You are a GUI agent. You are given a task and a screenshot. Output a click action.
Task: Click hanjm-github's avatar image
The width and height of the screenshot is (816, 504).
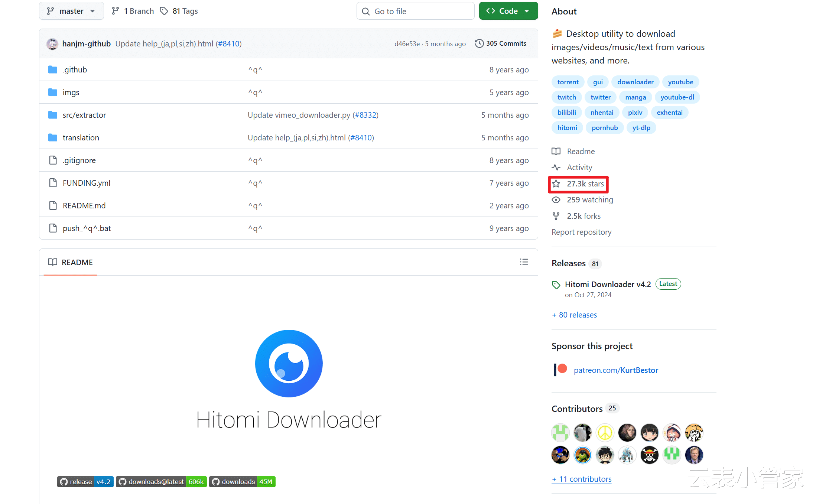click(52, 44)
